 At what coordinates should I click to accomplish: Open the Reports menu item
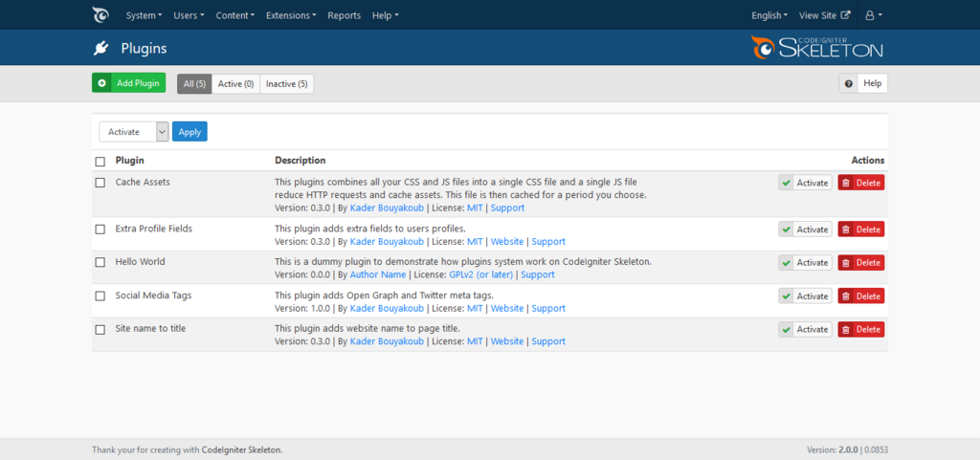coord(344,15)
